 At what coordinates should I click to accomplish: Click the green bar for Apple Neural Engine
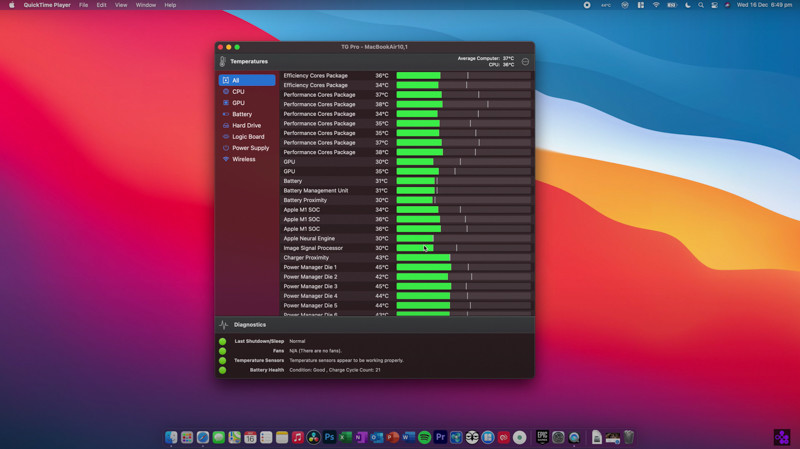click(415, 238)
